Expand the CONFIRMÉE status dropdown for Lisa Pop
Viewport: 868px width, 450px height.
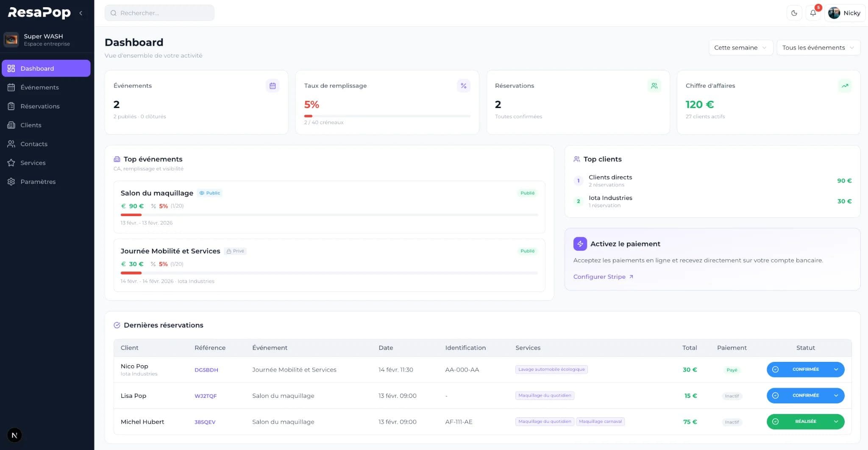click(836, 395)
